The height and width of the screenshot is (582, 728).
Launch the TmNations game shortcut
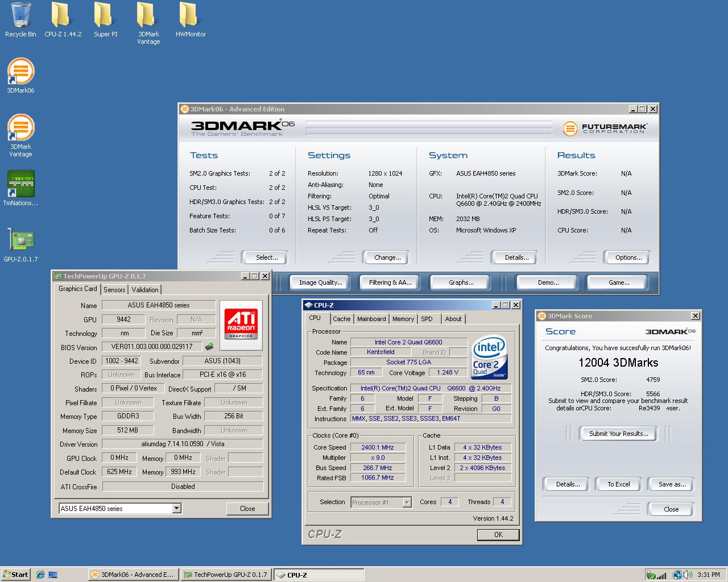point(20,188)
